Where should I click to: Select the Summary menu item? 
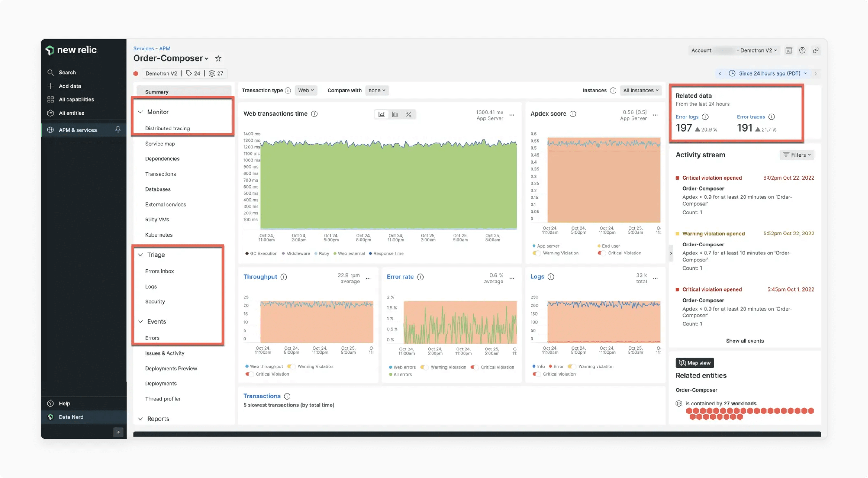(x=184, y=92)
